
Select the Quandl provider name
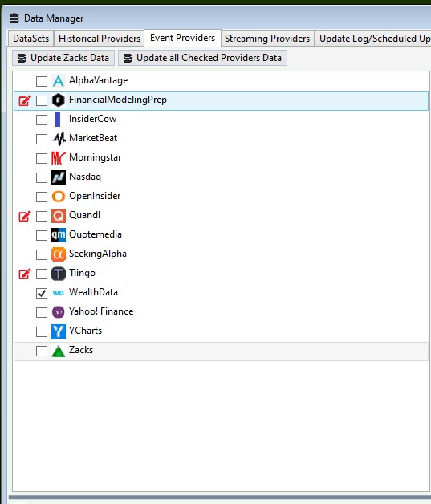click(x=84, y=215)
